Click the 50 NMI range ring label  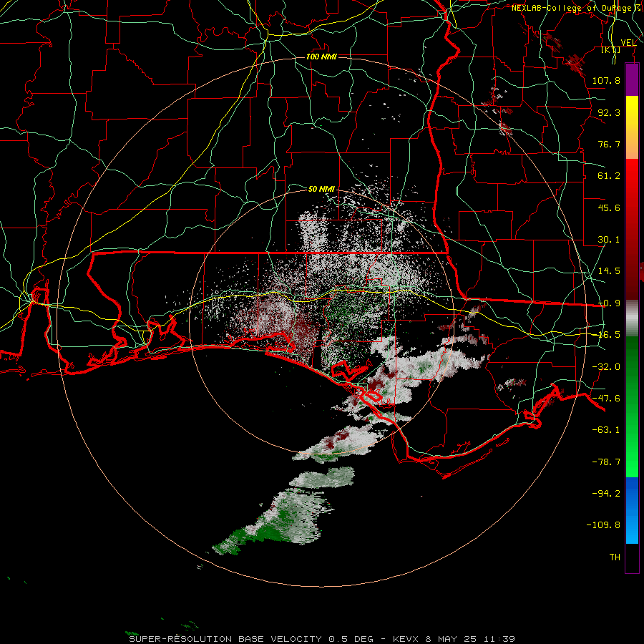point(321,189)
